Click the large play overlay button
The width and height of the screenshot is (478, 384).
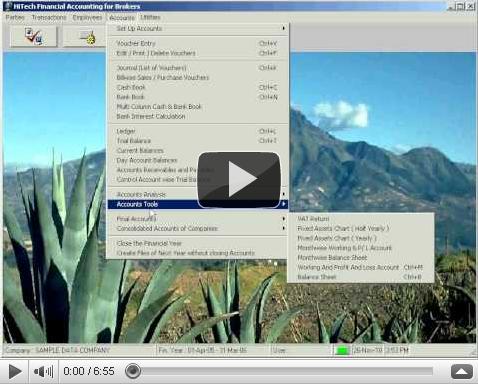point(239,180)
